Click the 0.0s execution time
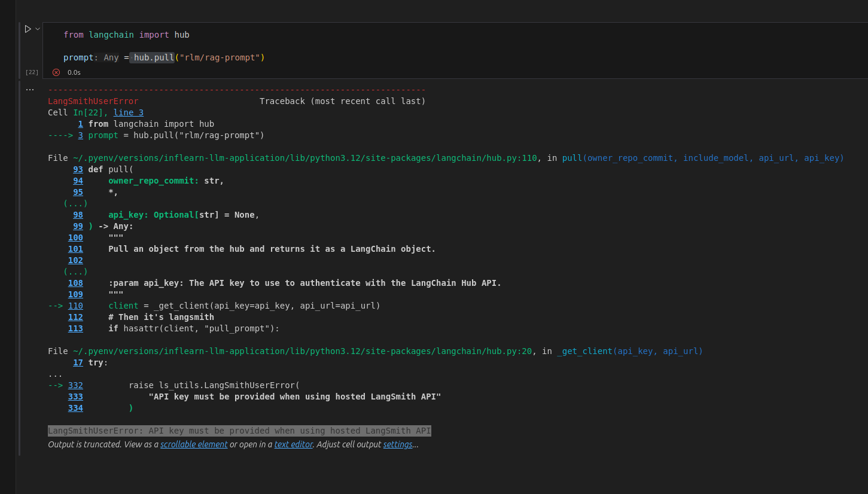 [x=74, y=72]
